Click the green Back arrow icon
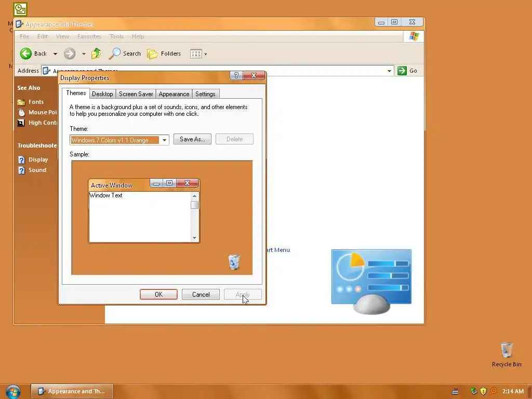 point(26,54)
